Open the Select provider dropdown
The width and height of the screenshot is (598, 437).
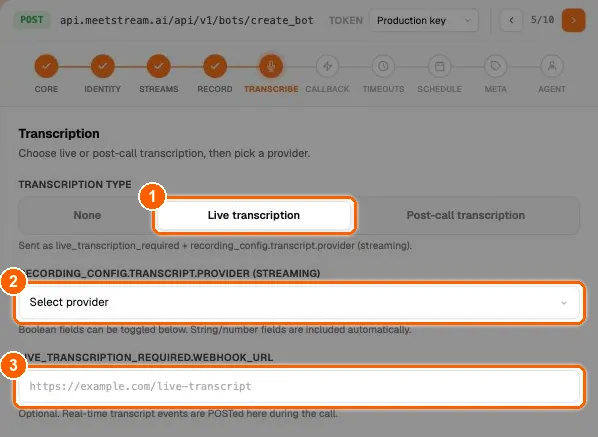[299, 302]
